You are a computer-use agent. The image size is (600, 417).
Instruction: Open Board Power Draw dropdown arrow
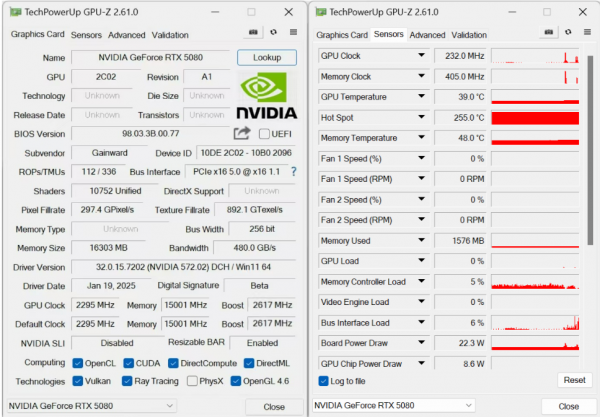click(421, 342)
